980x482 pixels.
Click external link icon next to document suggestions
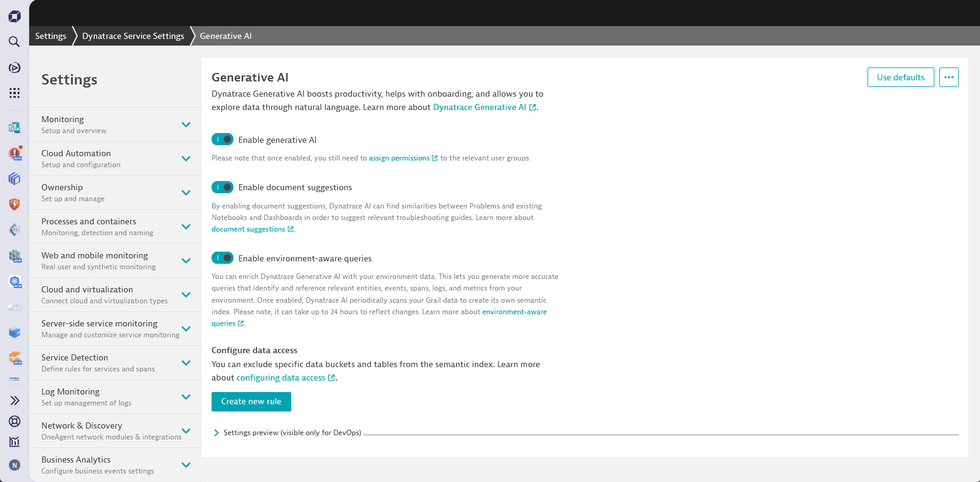(x=291, y=229)
